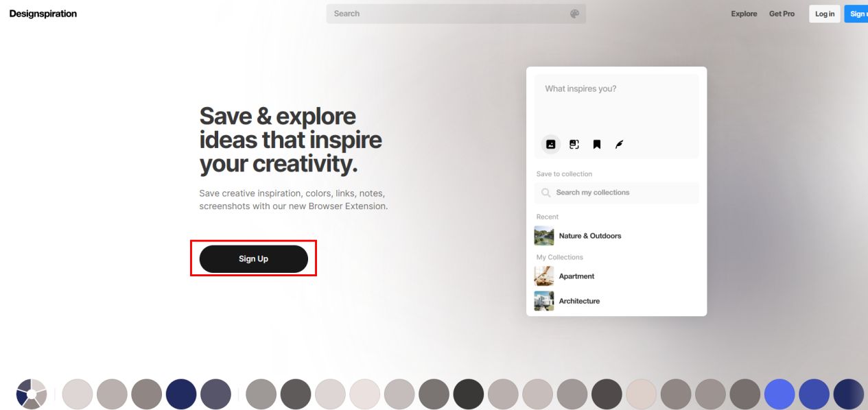
Task: Click the segmented color wheel icon
Action: pyautogui.click(x=32, y=394)
